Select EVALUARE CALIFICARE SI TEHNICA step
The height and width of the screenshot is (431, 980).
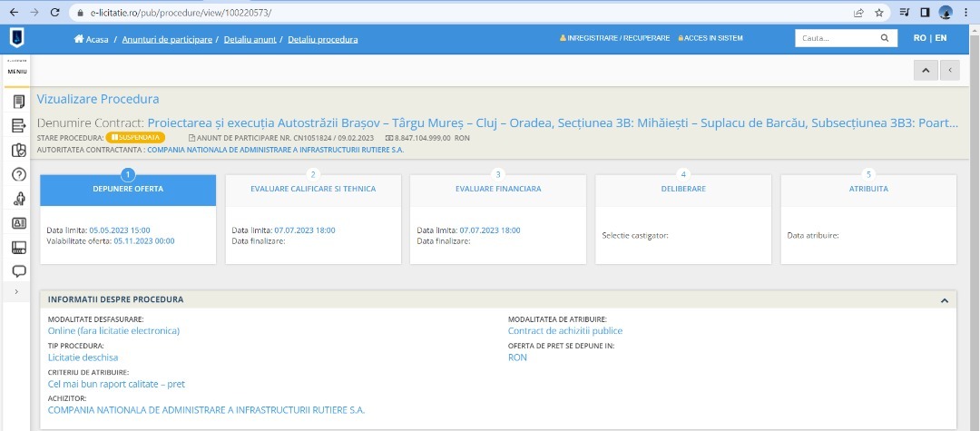(x=313, y=190)
